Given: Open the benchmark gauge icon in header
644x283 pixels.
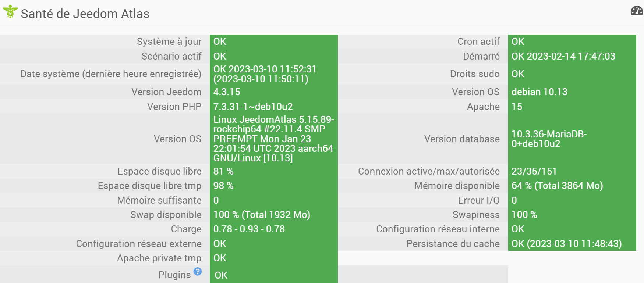Looking at the screenshot, I should 637,11.
